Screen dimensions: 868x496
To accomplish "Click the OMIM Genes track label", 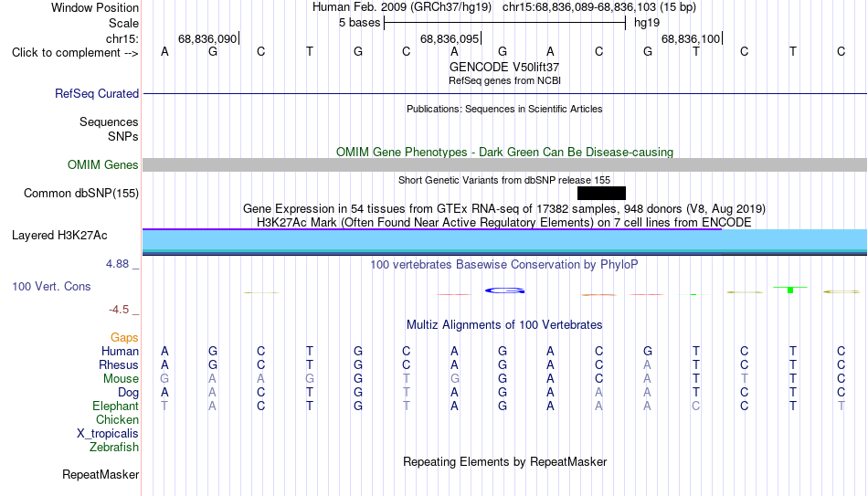I will pos(102,165).
